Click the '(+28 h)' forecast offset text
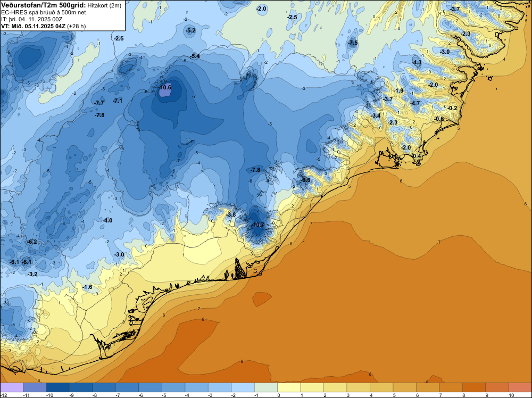 coord(76,26)
